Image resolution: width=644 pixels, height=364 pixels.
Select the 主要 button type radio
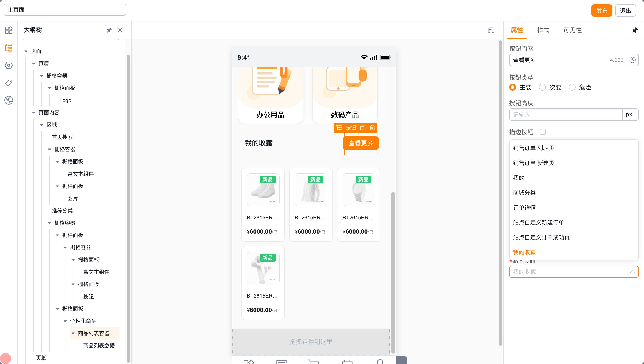coord(513,87)
